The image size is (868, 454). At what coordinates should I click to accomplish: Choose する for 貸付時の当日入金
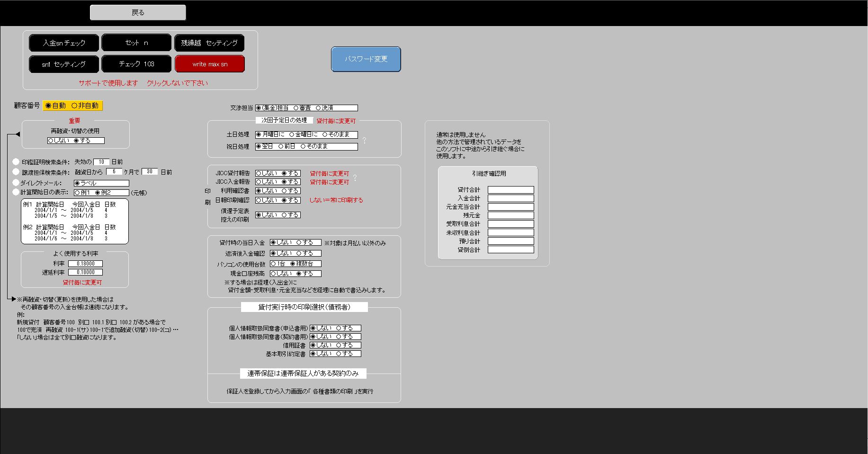pyautogui.click(x=304, y=242)
